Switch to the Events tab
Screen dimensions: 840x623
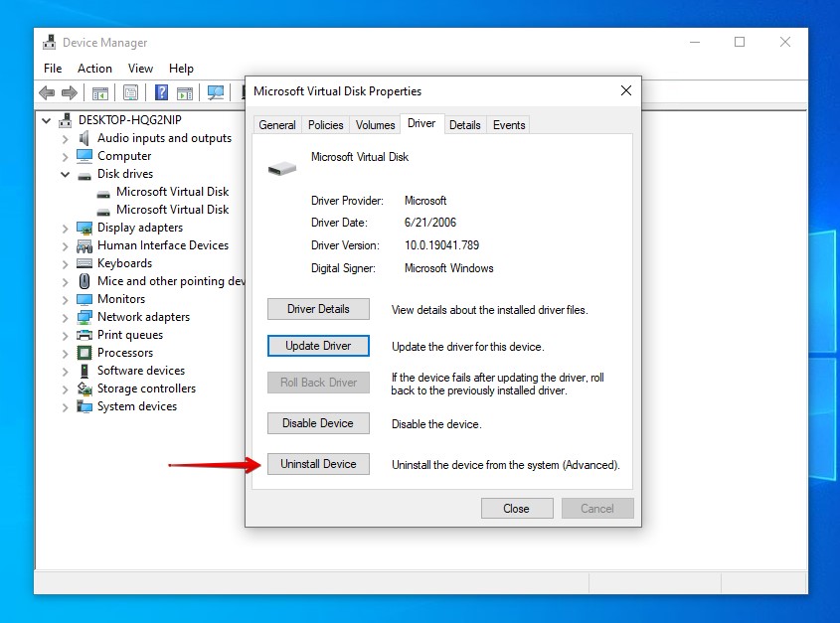click(x=509, y=125)
